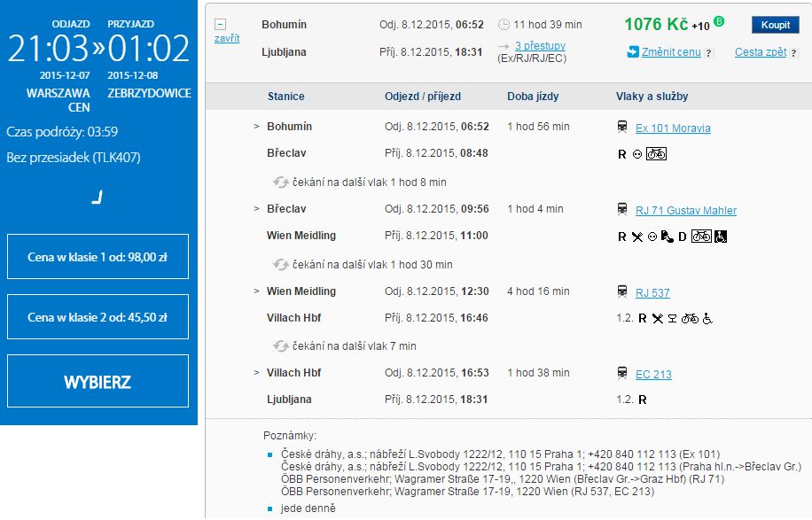Click the Odjezd / příjezd column header

point(423,97)
